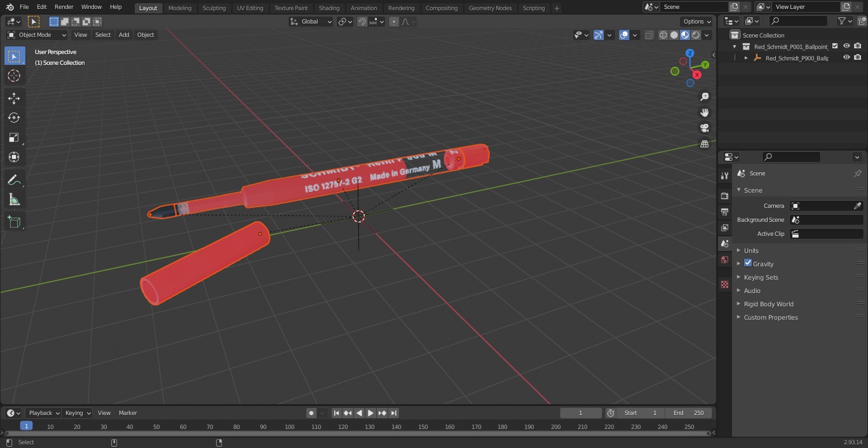
Task: Switch to the Shading workspace tab
Action: pos(329,8)
